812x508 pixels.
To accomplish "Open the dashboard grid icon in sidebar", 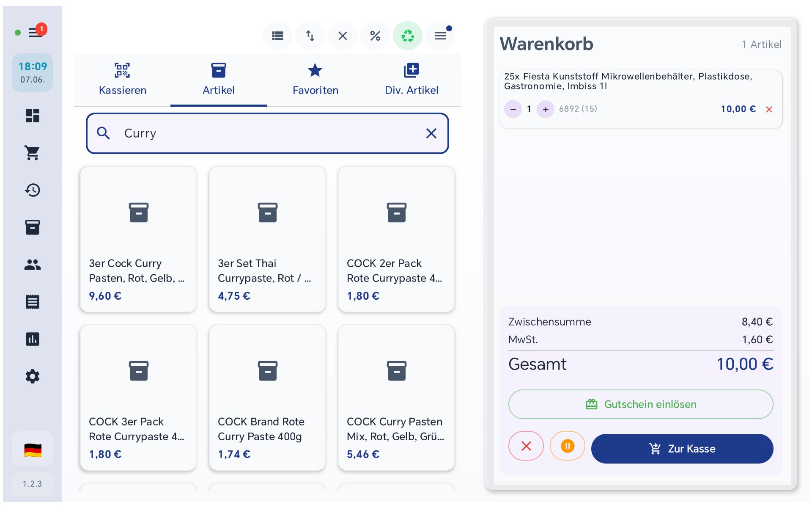I will (33, 116).
